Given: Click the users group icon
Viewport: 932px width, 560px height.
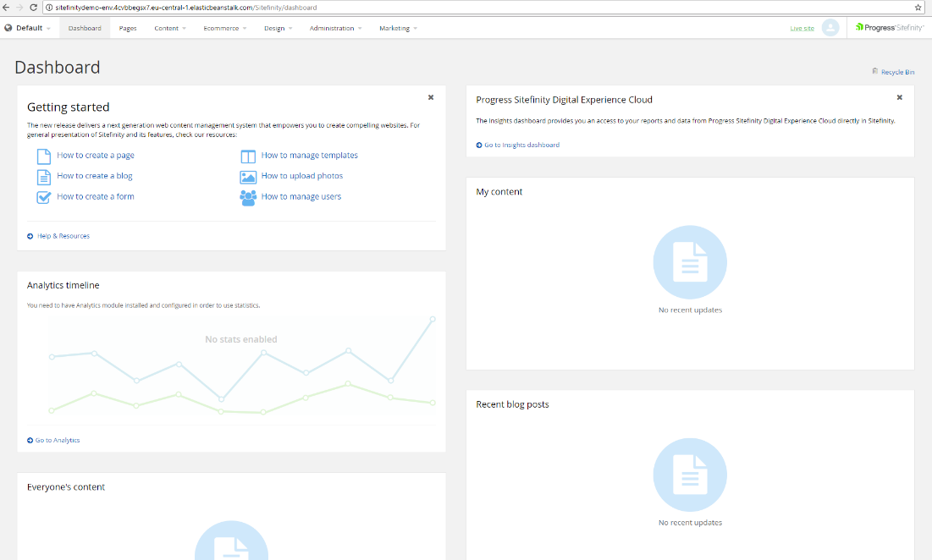Looking at the screenshot, I should pyautogui.click(x=248, y=198).
